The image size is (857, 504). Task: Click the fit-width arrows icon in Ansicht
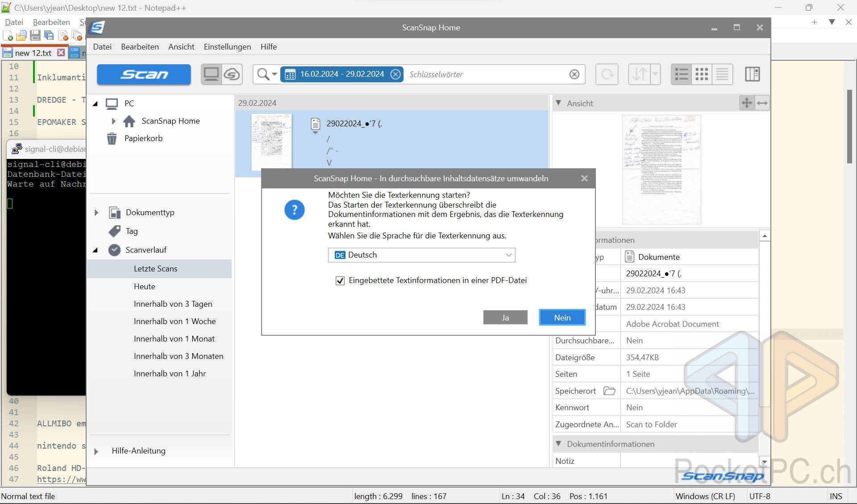point(762,103)
